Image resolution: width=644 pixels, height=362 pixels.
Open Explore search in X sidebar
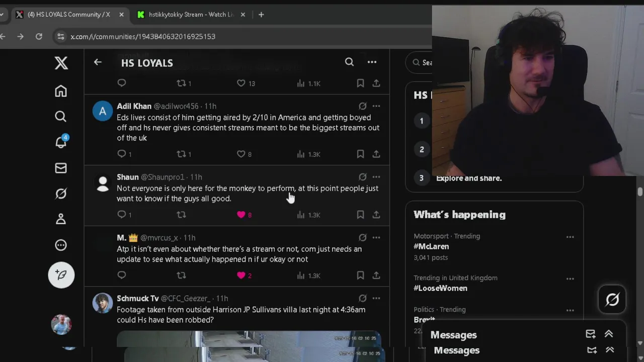[61, 117]
